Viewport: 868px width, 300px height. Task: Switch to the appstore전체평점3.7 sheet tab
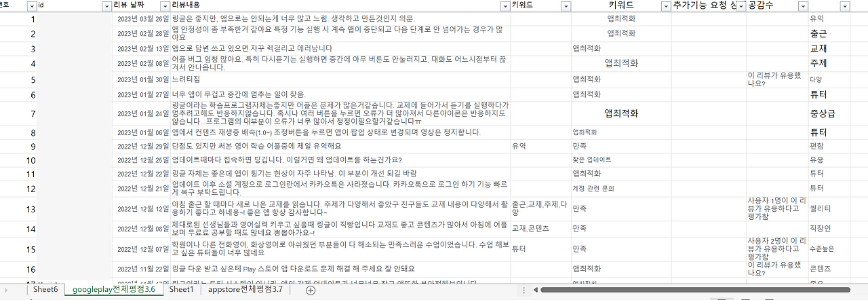click(x=245, y=289)
